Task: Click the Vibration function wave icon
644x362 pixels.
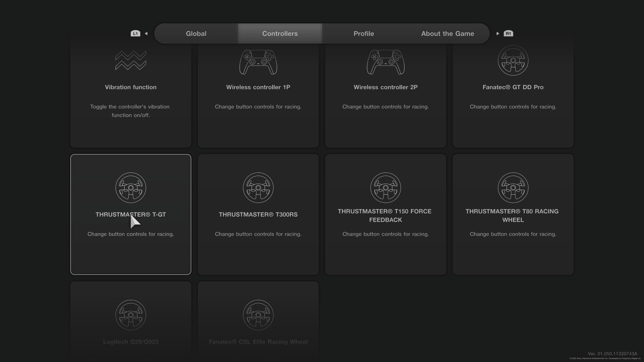Action: pos(131,60)
